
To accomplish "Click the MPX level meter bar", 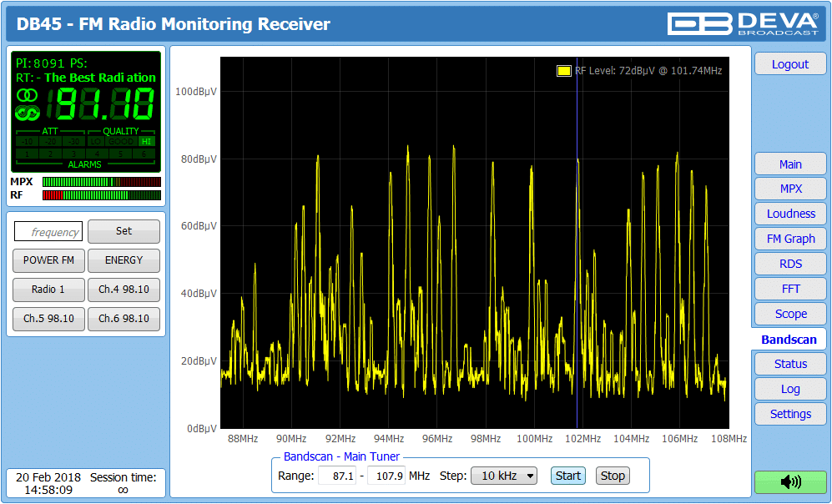I will (x=101, y=181).
